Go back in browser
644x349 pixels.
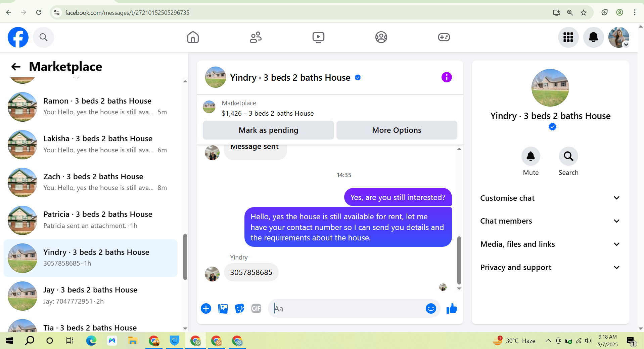9,12
